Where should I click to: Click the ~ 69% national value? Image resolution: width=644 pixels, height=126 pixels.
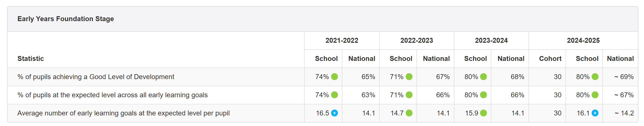click(624, 77)
